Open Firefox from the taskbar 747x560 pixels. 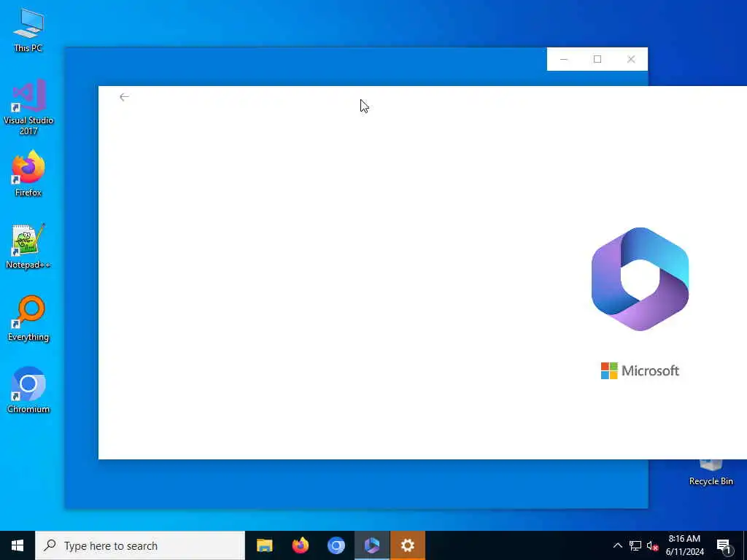(300, 545)
